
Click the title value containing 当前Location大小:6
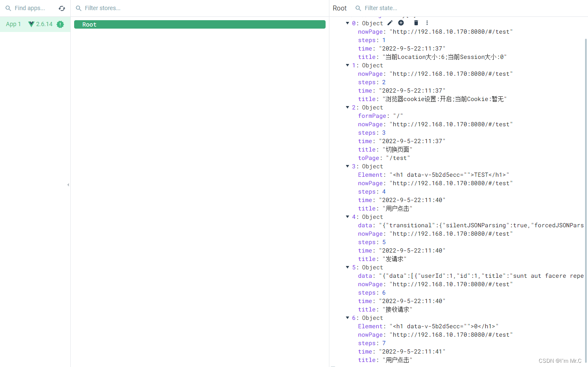pos(444,57)
